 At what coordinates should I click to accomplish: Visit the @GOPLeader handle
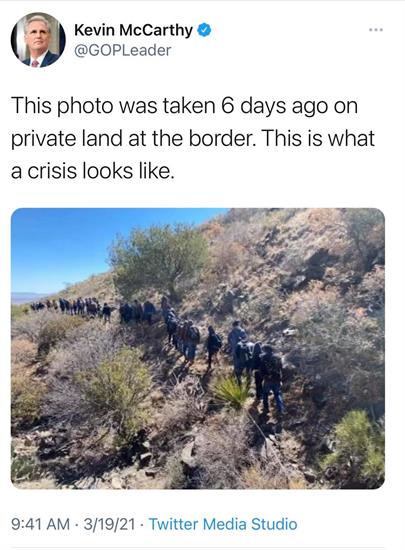point(122,51)
